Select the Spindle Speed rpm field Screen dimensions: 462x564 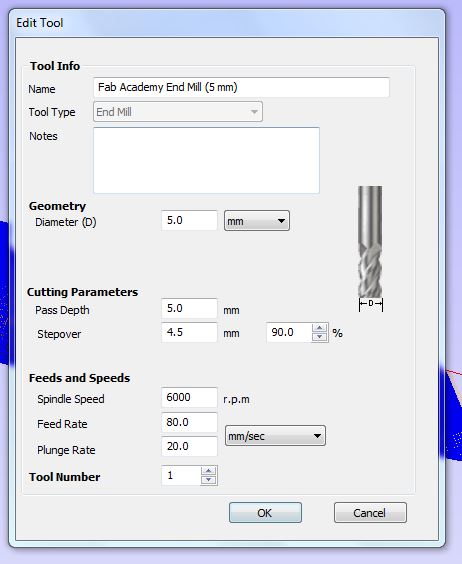coord(189,397)
